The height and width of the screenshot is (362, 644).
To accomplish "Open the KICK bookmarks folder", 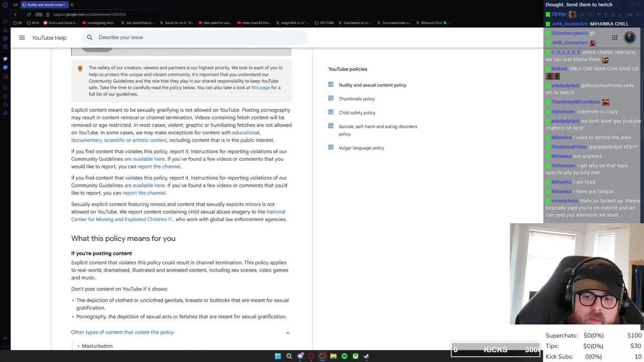I will click(x=33, y=23).
